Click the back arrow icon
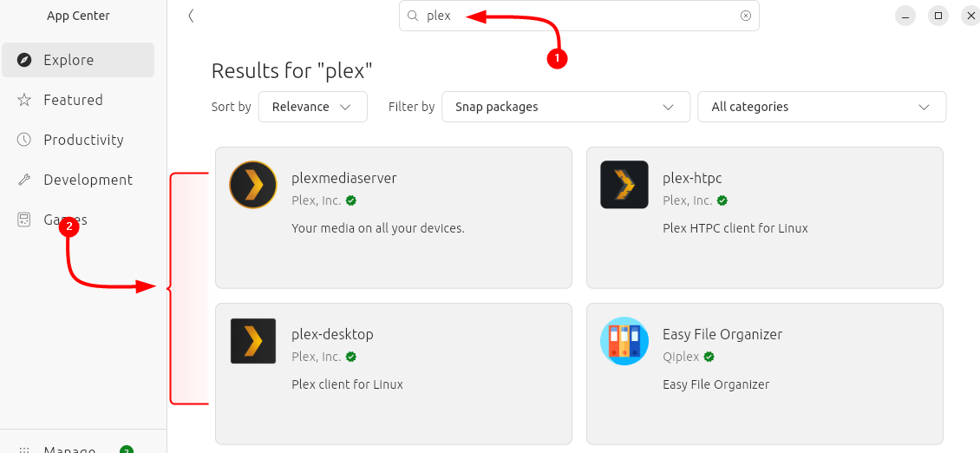 pyautogui.click(x=191, y=16)
